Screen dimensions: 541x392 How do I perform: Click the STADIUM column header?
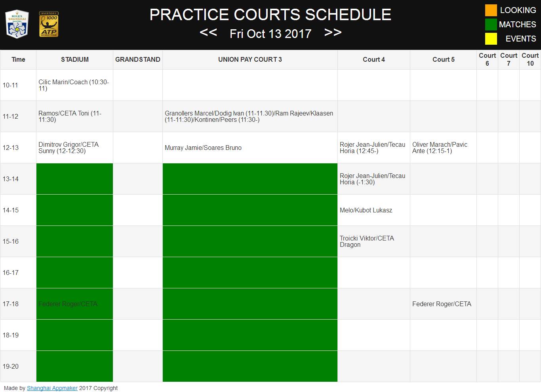[75, 59]
